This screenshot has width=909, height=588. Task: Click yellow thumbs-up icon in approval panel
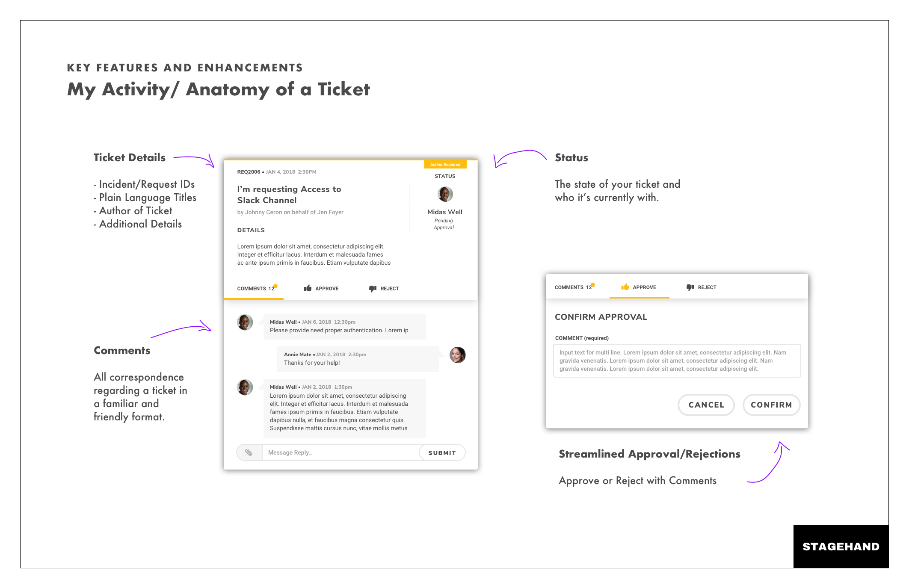pos(625,287)
